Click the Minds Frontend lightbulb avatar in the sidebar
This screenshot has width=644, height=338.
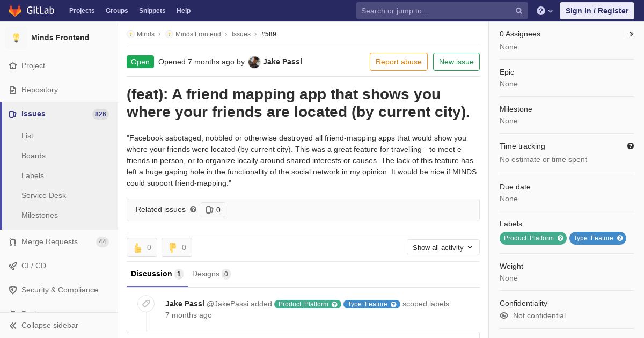click(x=16, y=38)
